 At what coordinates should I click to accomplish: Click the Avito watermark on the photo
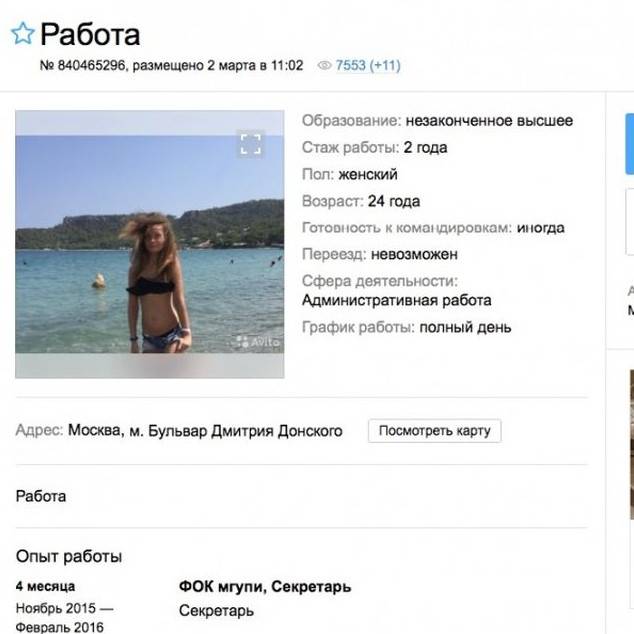point(258,342)
